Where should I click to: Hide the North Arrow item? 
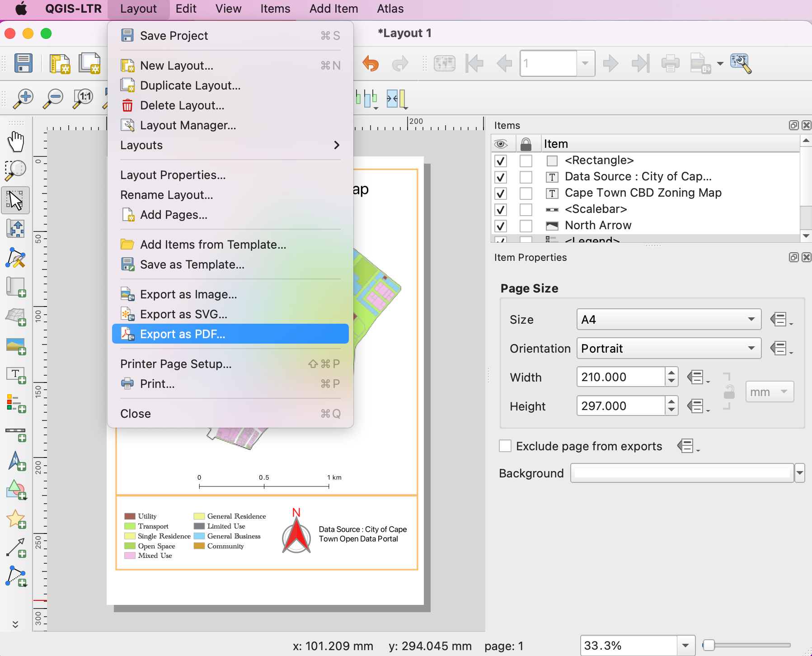(501, 226)
